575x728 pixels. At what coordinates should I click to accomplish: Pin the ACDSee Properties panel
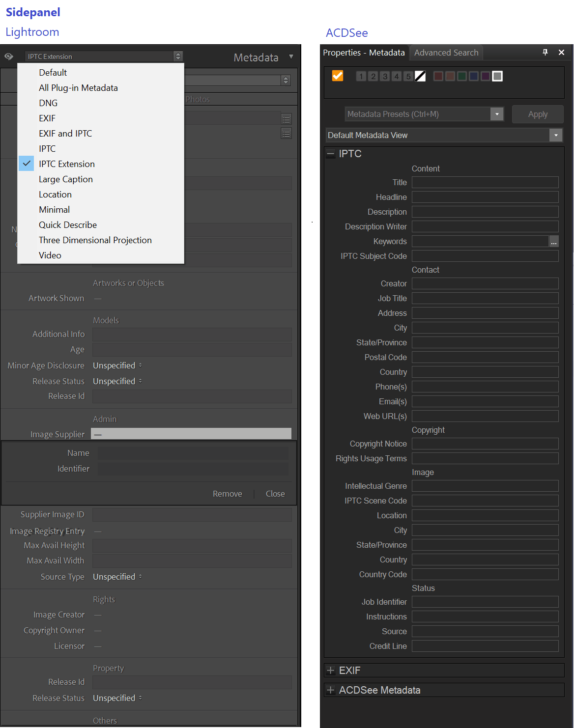tap(545, 52)
